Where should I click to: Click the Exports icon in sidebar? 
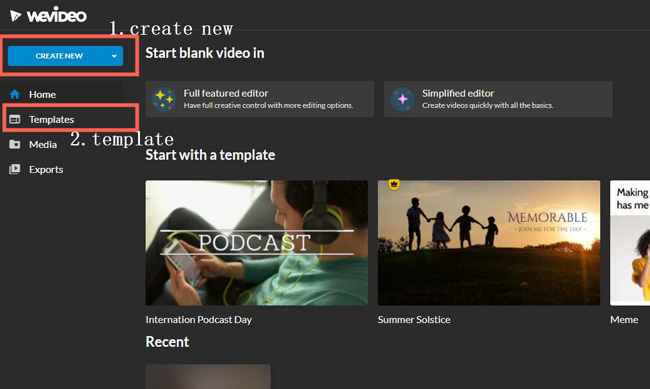click(x=15, y=169)
